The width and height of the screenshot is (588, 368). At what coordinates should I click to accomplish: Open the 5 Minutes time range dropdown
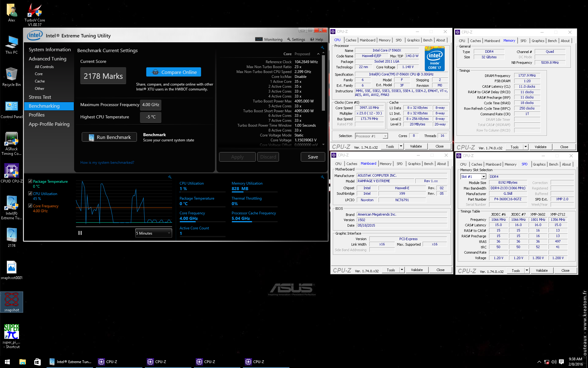click(153, 233)
